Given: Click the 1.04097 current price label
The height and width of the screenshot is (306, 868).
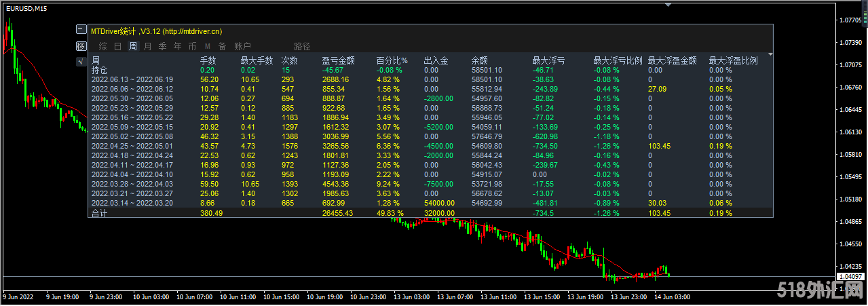Looking at the screenshot, I should 852,277.
